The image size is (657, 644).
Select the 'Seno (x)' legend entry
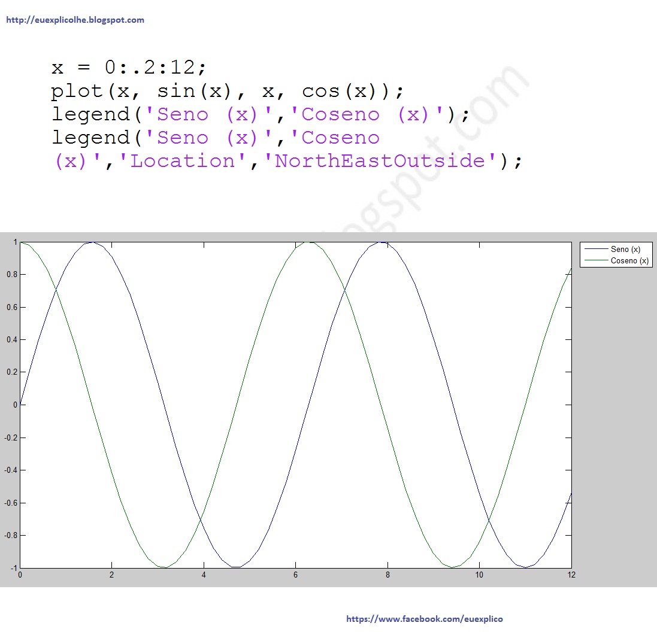point(627,249)
